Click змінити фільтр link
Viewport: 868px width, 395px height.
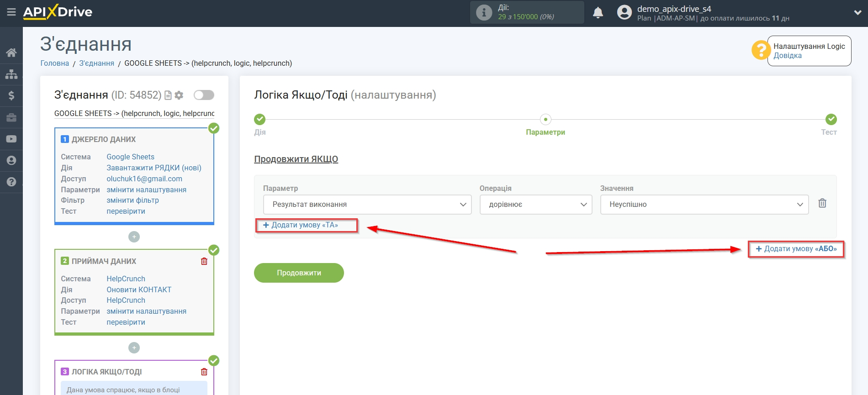[132, 200]
